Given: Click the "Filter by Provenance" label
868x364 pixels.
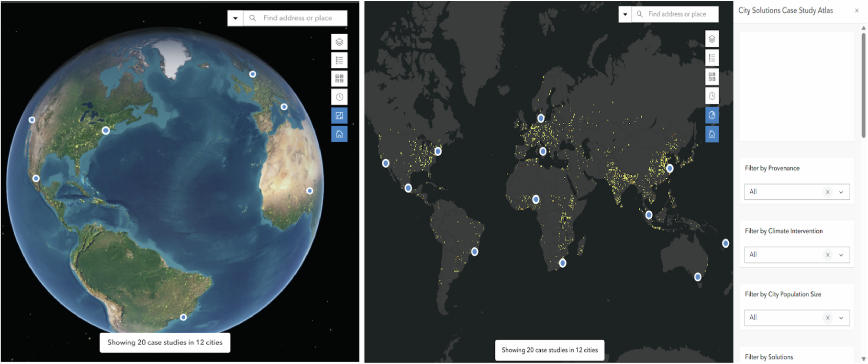Looking at the screenshot, I should 772,168.
